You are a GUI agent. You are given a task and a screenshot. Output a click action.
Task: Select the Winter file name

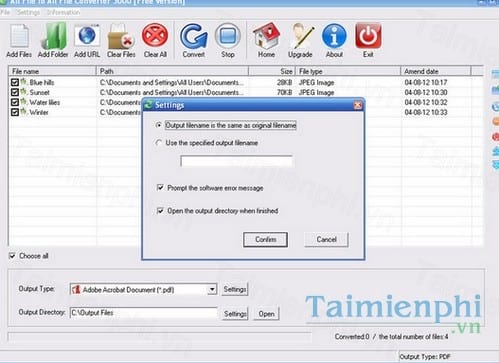click(x=39, y=112)
